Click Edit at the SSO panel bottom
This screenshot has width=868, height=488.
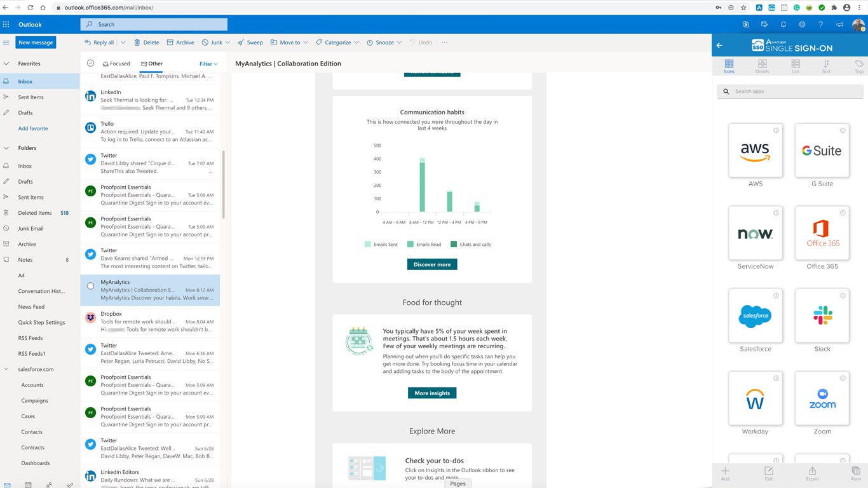[x=769, y=473]
